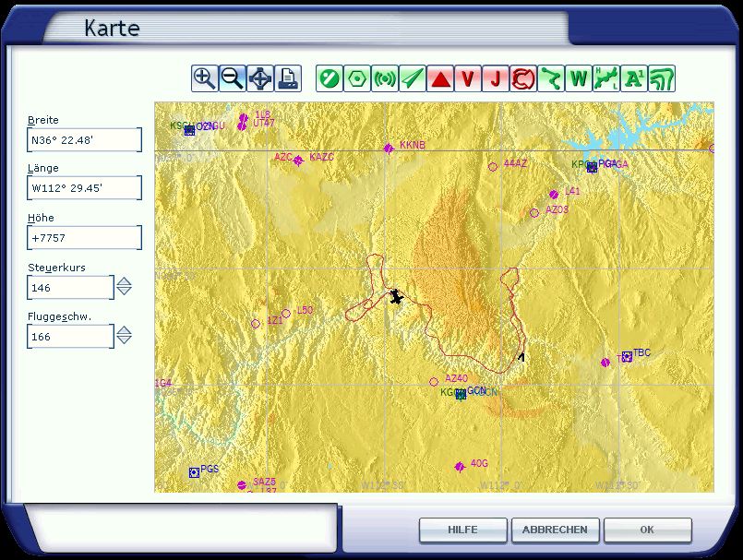Viewport: 743px width, 560px height.
Task: Click the Höhe altitude field
Action: (x=84, y=237)
